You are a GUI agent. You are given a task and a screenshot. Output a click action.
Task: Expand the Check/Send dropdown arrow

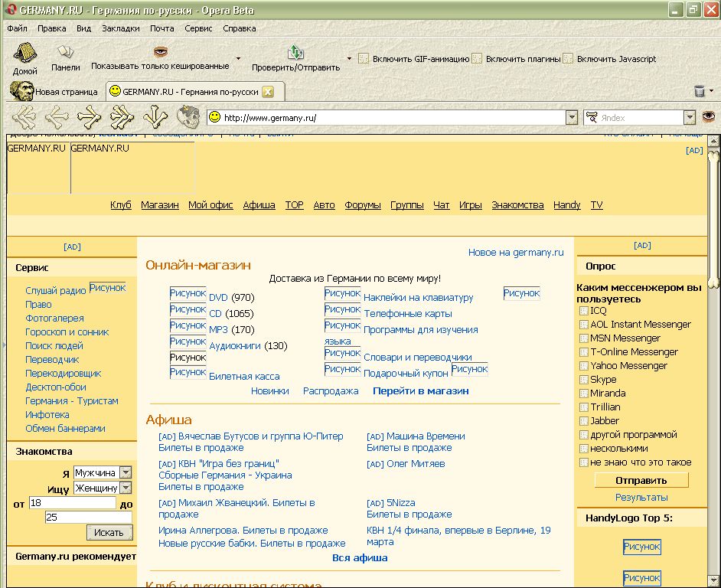[349, 58]
